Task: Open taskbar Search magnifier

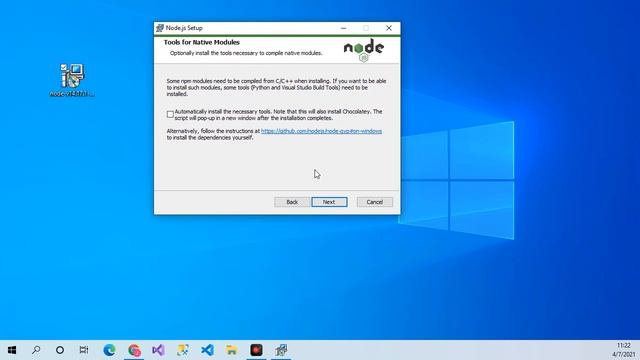Action: (x=36, y=350)
